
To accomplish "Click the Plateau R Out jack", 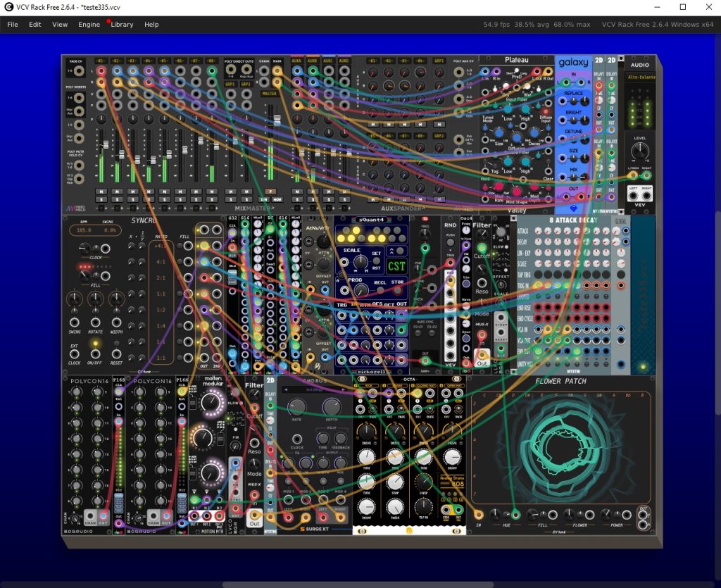I will (548, 71).
